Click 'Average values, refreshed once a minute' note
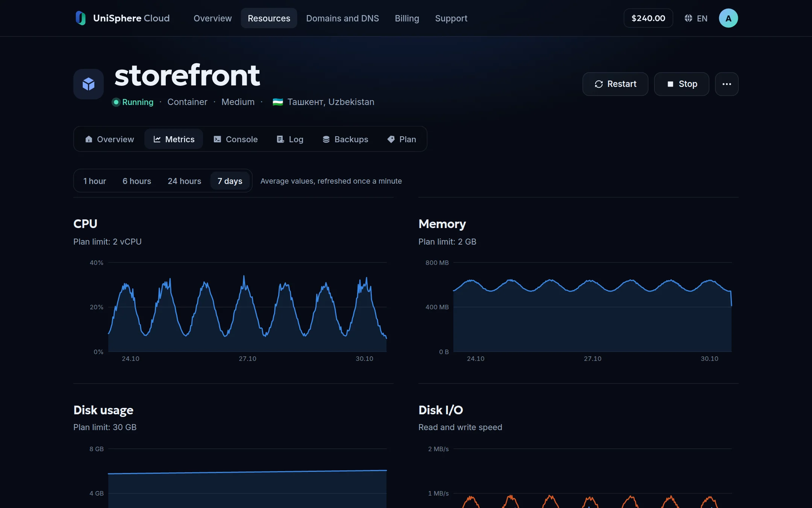812x508 pixels. tap(331, 181)
